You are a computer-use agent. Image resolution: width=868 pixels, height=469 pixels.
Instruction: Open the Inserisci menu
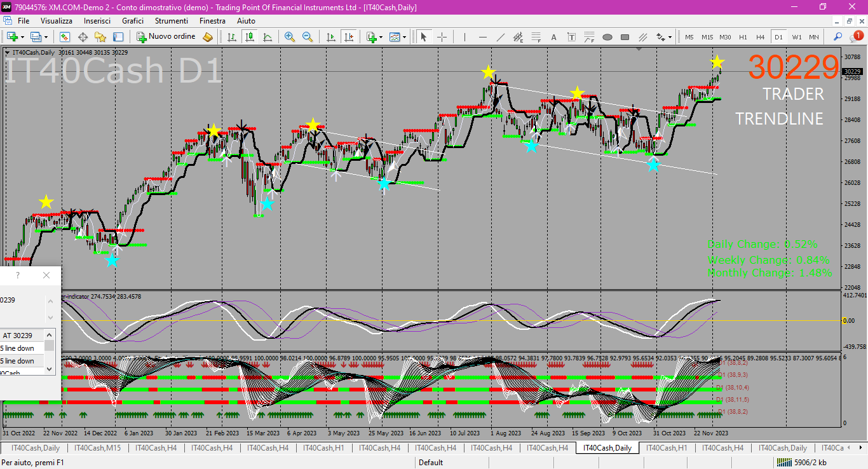point(97,21)
